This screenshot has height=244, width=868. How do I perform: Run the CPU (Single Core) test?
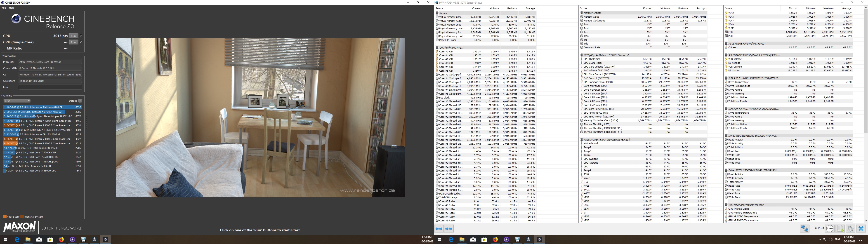[x=73, y=42]
